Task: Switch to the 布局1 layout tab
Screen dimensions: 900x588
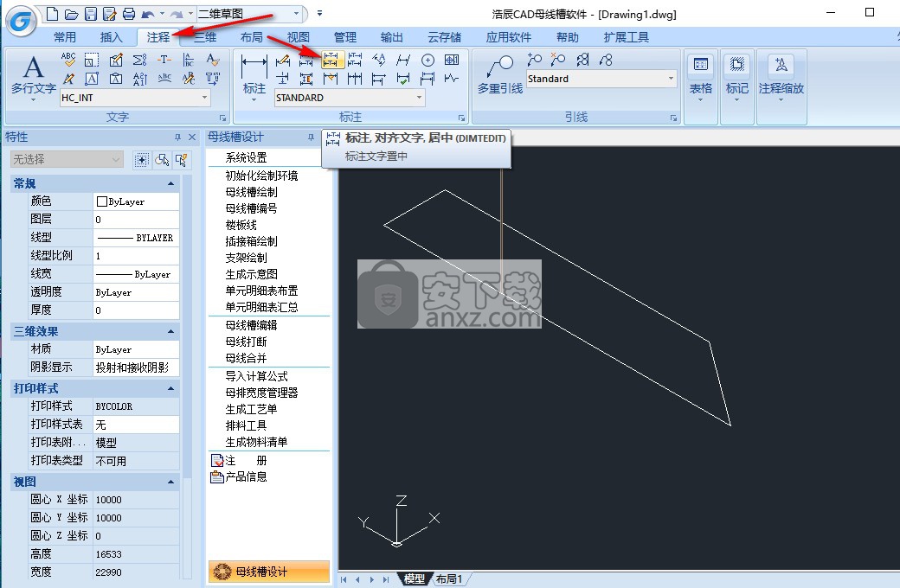Action: coord(449,578)
